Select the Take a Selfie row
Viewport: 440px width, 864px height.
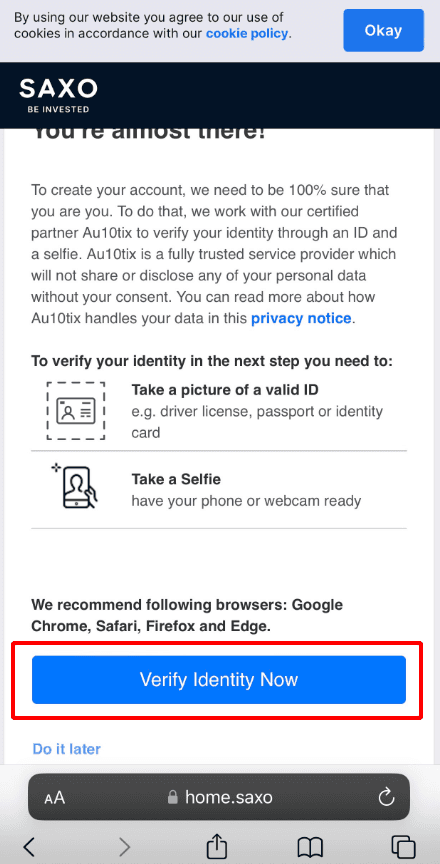pos(219,489)
